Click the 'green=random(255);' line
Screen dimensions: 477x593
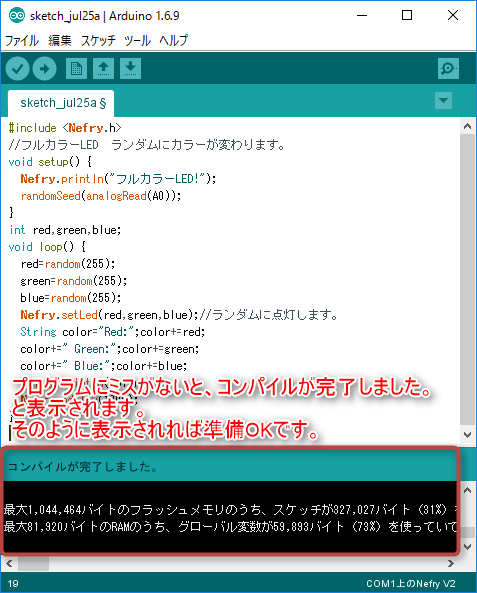click(x=74, y=281)
